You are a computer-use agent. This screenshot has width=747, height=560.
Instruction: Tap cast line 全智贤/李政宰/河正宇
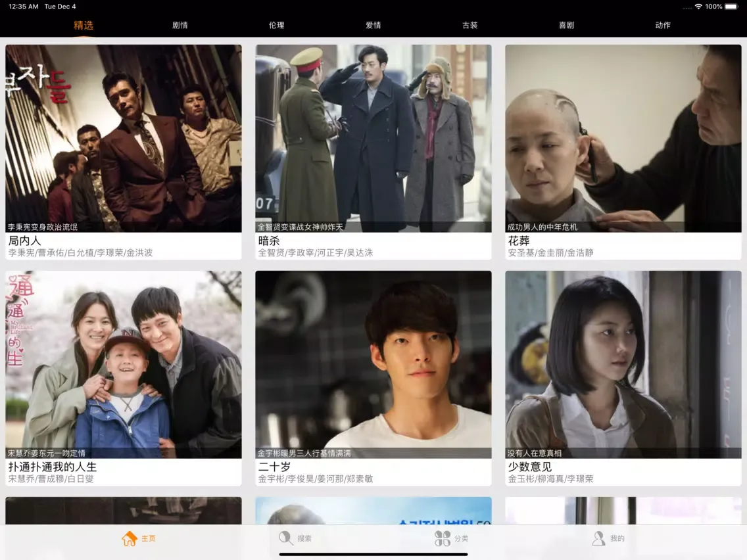[x=316, y=253]
